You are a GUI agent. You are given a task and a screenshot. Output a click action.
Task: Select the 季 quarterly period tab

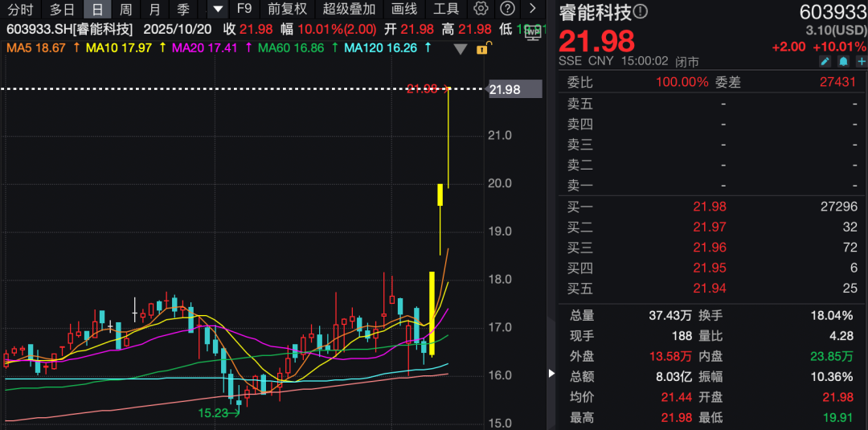183,9
